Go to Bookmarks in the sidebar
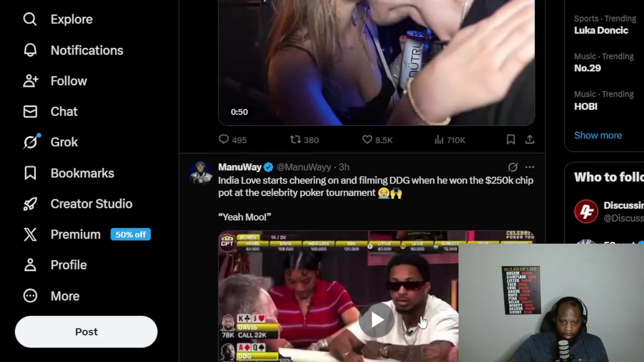Screen dimensions: 644x362 [x=69, y=173]
